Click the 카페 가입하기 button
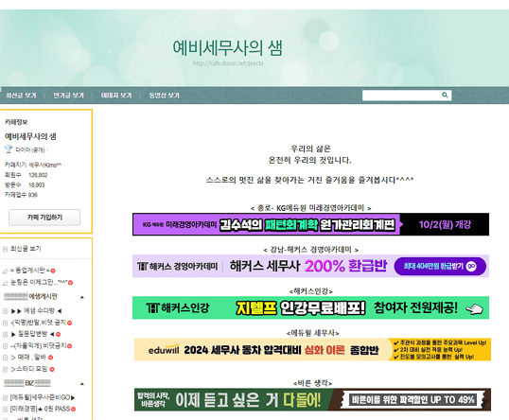 tap(44, 218)
